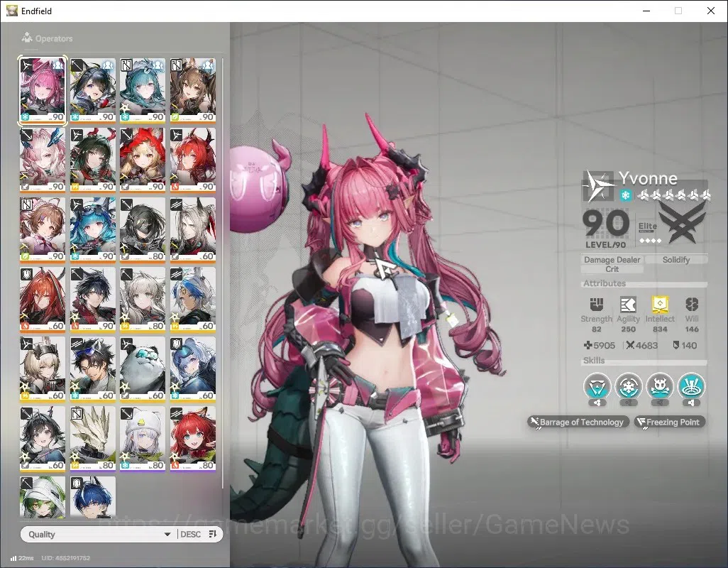728x568 pixels.
Task: Click the Agility value 250
Action: pos(628,329)
